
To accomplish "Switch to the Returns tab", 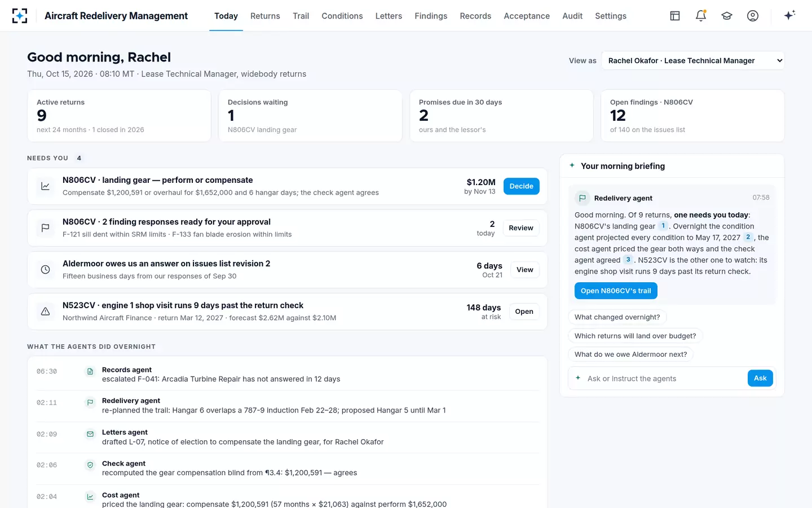I will click(265, 16).
